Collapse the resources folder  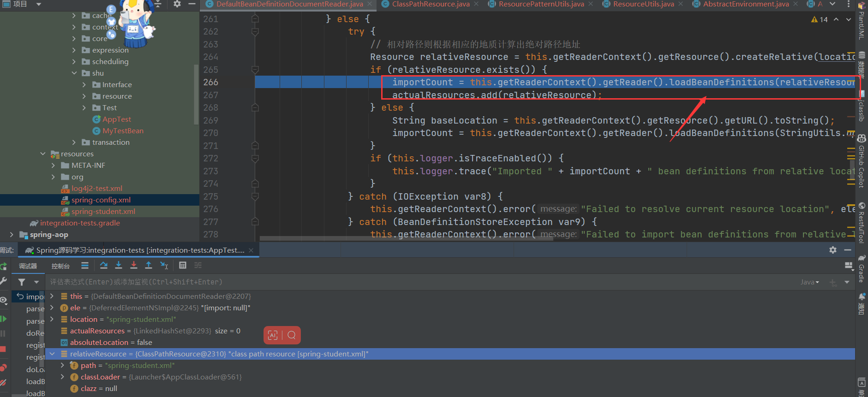coord(43,154)
